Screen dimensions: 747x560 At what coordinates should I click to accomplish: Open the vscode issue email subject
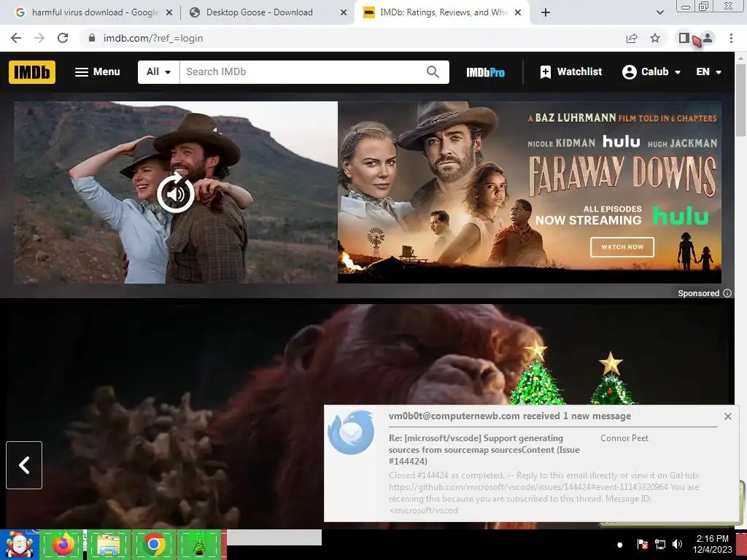[484, 449]
